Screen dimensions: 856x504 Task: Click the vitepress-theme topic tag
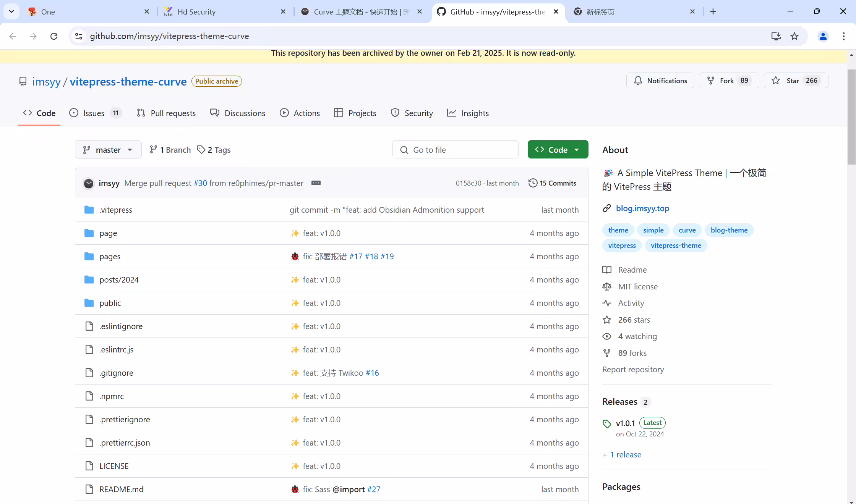(676, 246)
